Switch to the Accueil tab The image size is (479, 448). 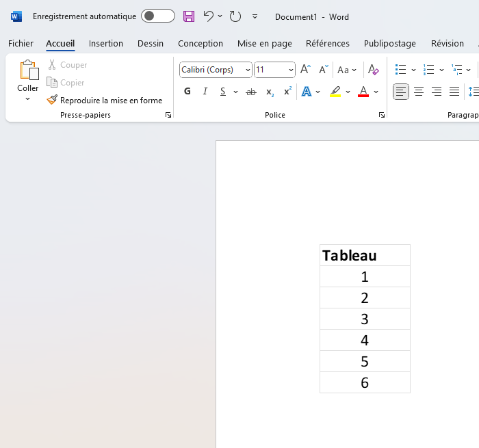point(60,44)
